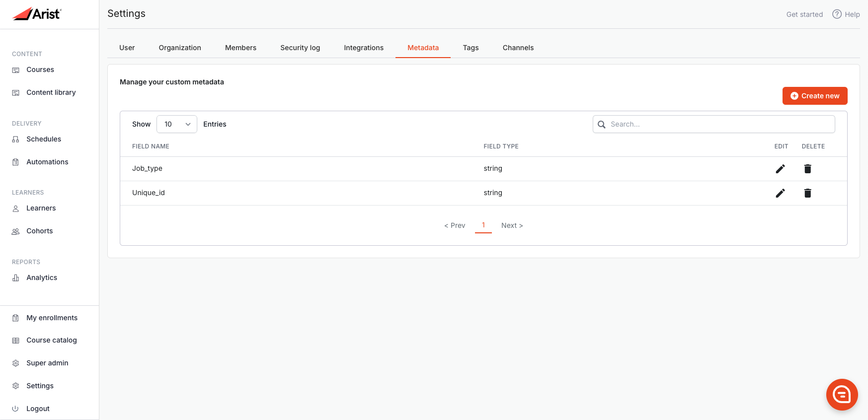This screenshot has width=868, height=420.
Task: Delete the Unique_id metadata field
Action: click(x=808, y=193)
